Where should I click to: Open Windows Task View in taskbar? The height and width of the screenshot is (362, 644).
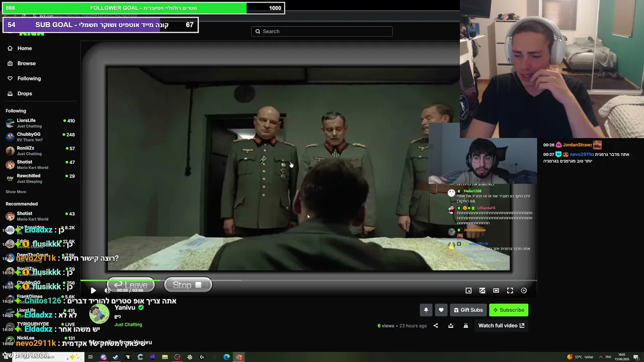(91, 357)
